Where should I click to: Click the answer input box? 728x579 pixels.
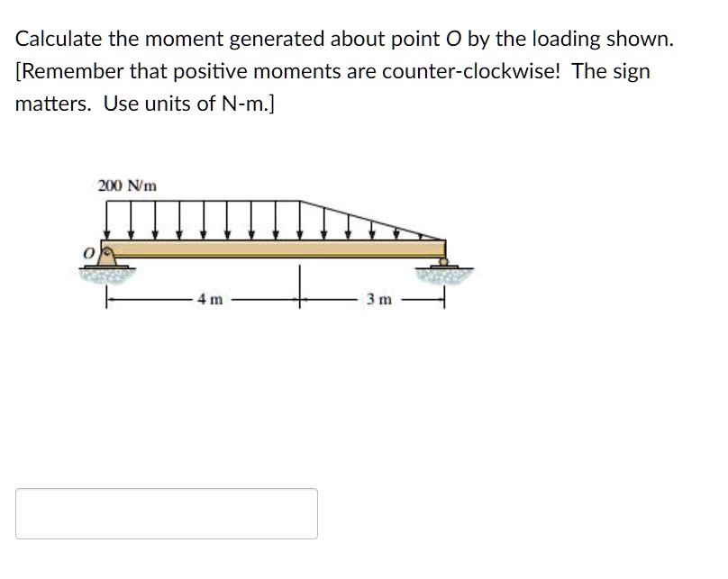(167, 513)
